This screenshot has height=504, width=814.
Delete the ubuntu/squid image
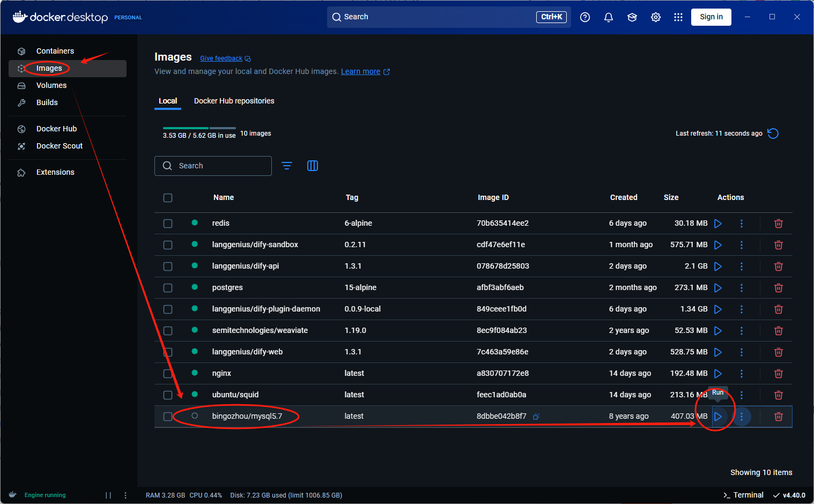(x=779, y=395)
